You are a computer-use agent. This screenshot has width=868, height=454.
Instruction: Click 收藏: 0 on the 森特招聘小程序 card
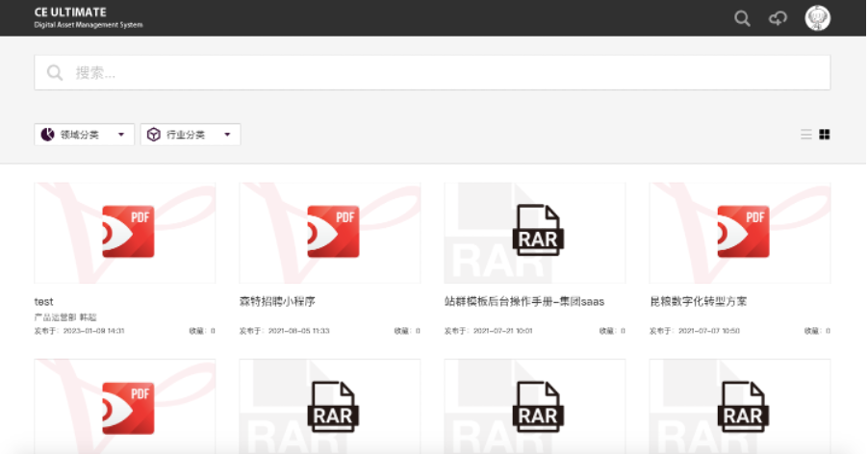(x=407, y=331)
